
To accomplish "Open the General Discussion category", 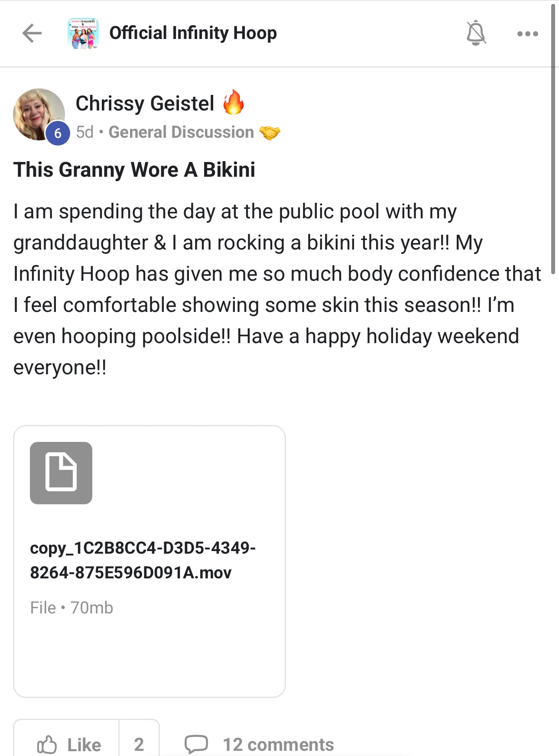I will coord(181,132).
